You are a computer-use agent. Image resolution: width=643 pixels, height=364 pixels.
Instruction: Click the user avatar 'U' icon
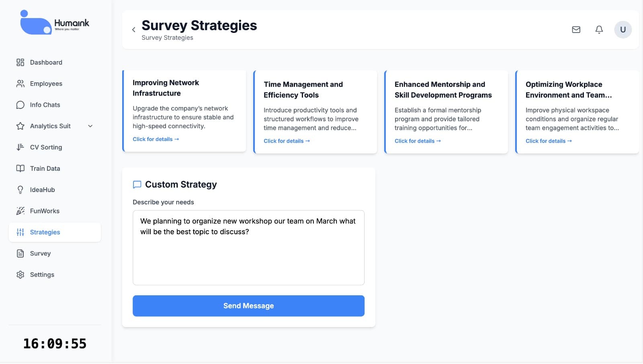(x=623, y=30)
